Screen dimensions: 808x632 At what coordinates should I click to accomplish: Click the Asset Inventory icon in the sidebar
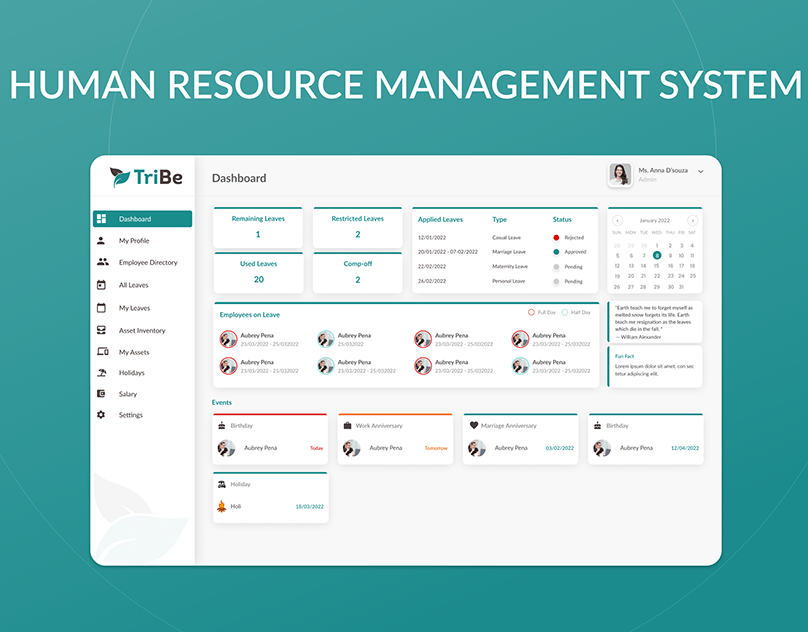coord(101,329)
